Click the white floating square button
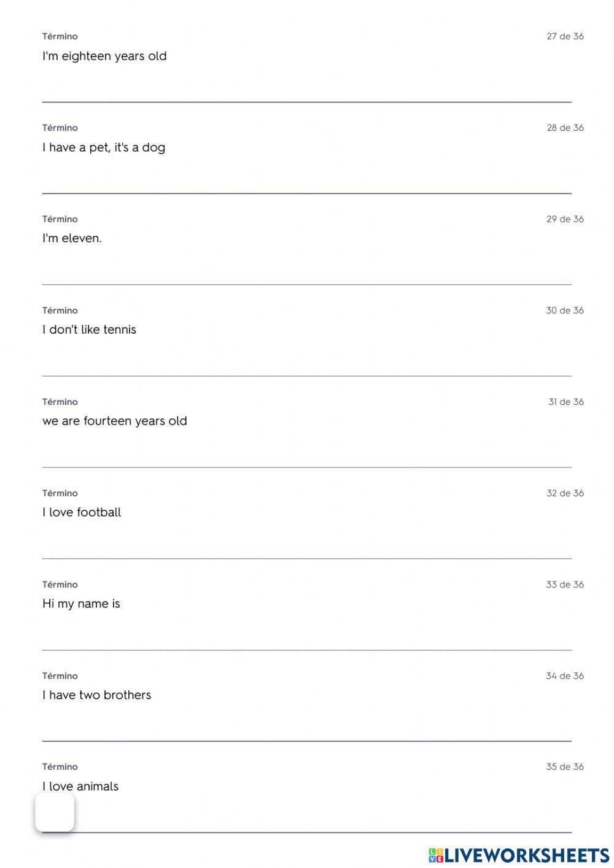Screen dimensions: 614x868 pyautogui.click(x=55, y=811)
